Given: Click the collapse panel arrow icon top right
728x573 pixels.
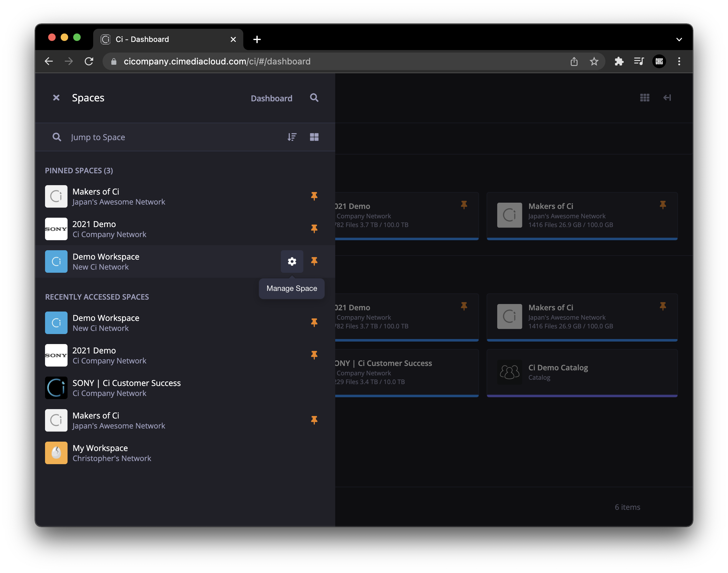Looking at the screenshot, I should pos(667,98).
